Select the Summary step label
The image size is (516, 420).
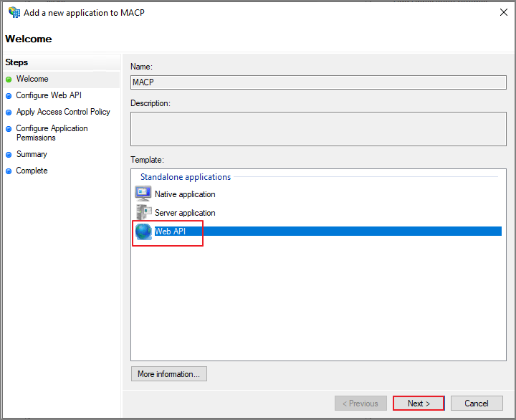tap(32, 154)
